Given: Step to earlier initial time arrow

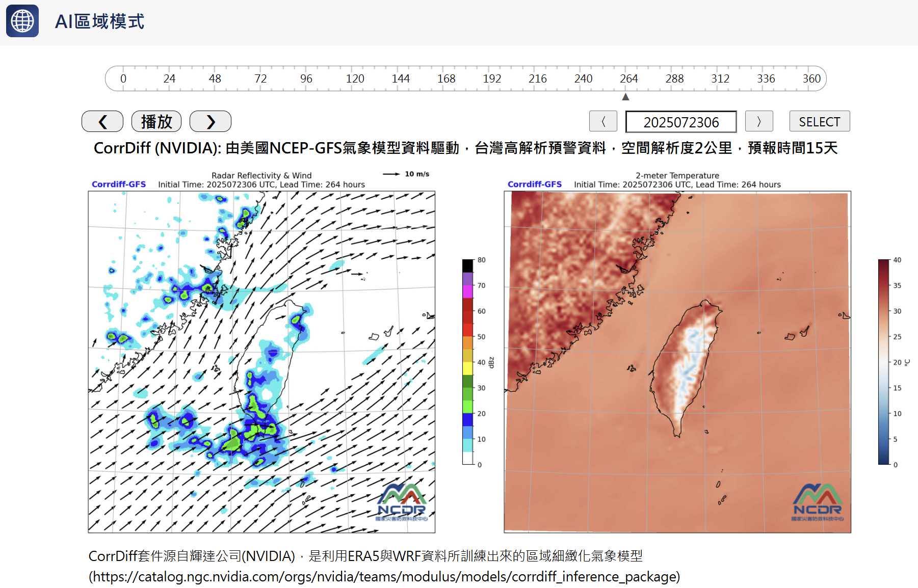Looking at the screenshot, I should (x=603, y=122).
